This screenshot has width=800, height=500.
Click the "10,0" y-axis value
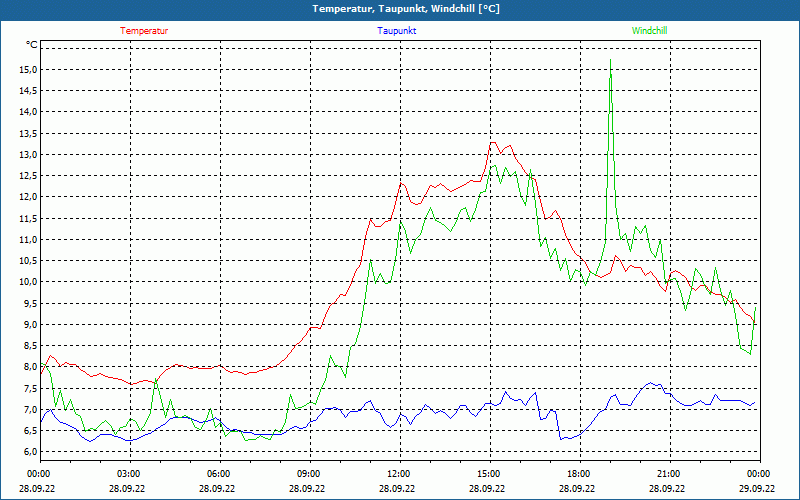tap(29, 282)
